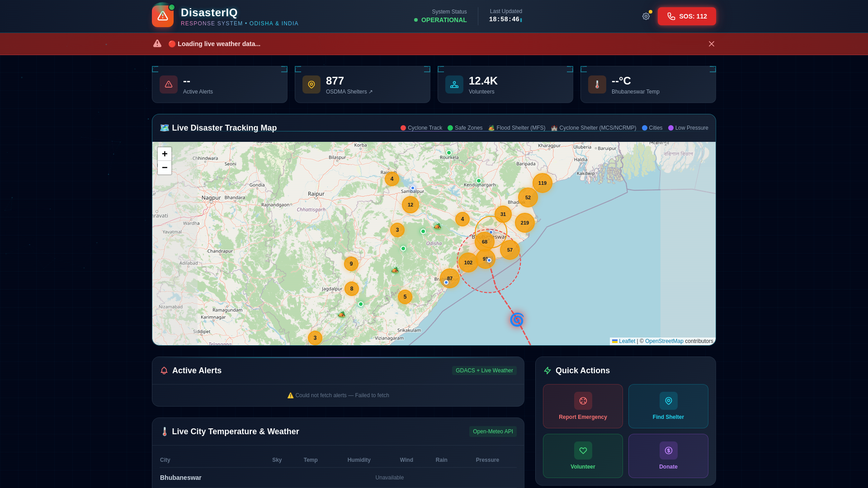Open the 102 shelter cluster marker
Viewport: 868px width, 488px height.
[468, 263]
